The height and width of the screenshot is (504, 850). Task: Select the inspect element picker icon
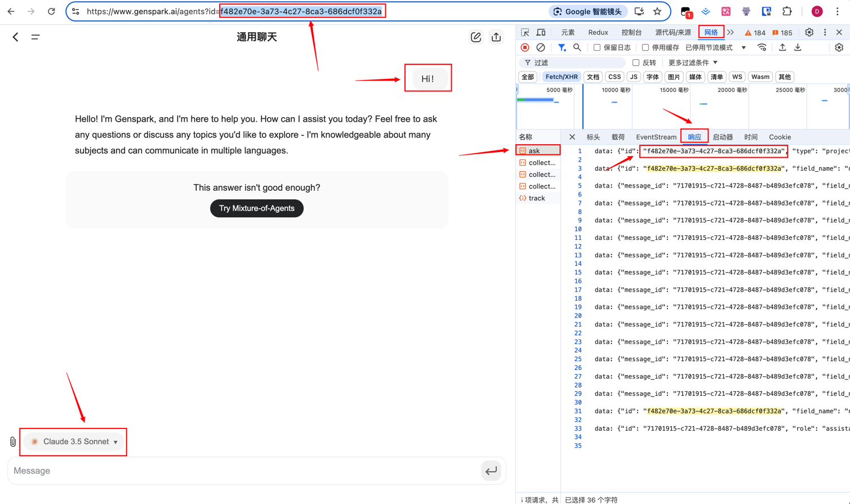coord(525,33)
